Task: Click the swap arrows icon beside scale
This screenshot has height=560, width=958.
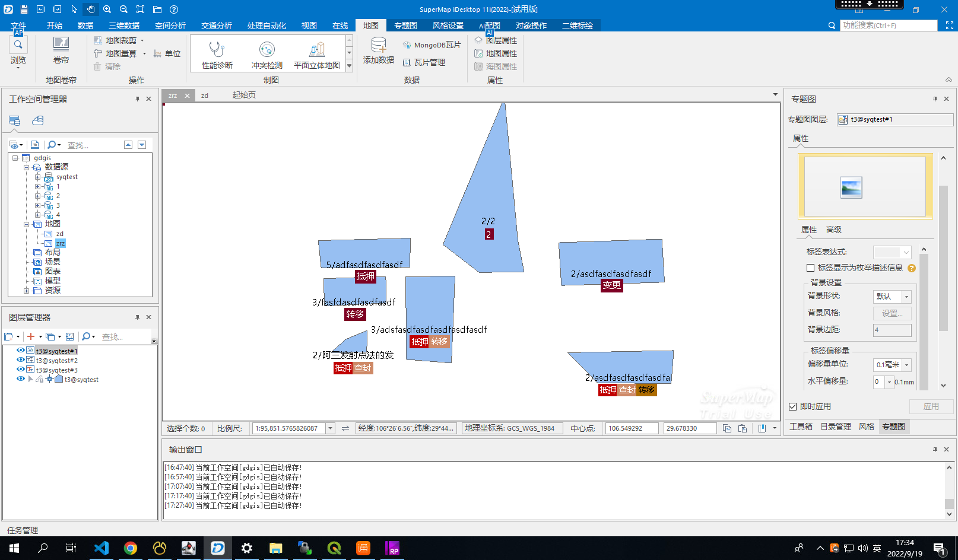Action: tap(345, 428)
